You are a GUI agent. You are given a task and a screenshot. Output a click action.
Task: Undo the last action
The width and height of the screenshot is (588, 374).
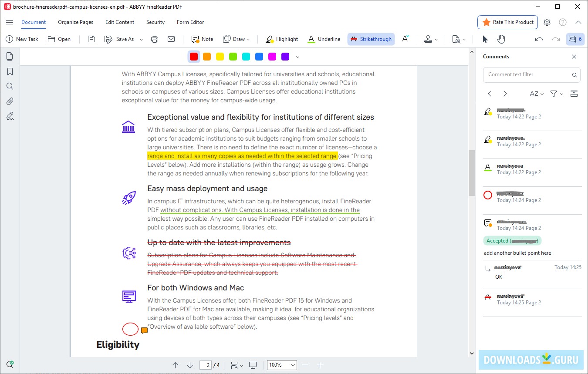(539, 39)
